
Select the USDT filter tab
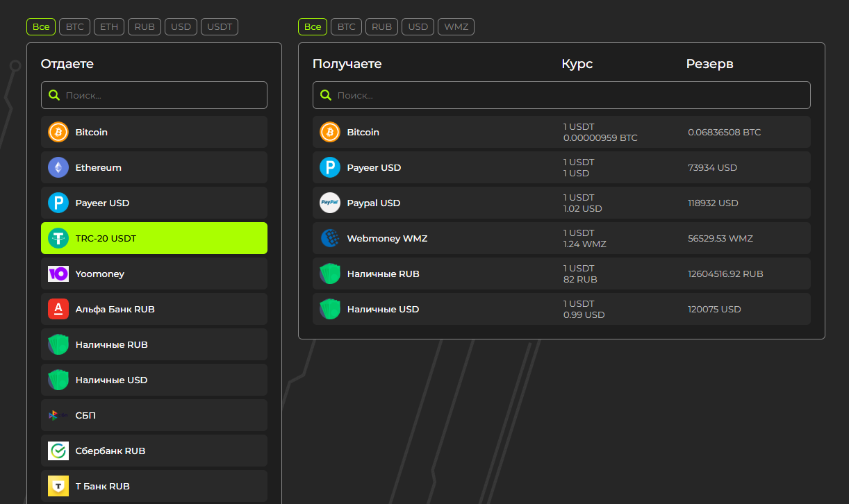[220, 27]
